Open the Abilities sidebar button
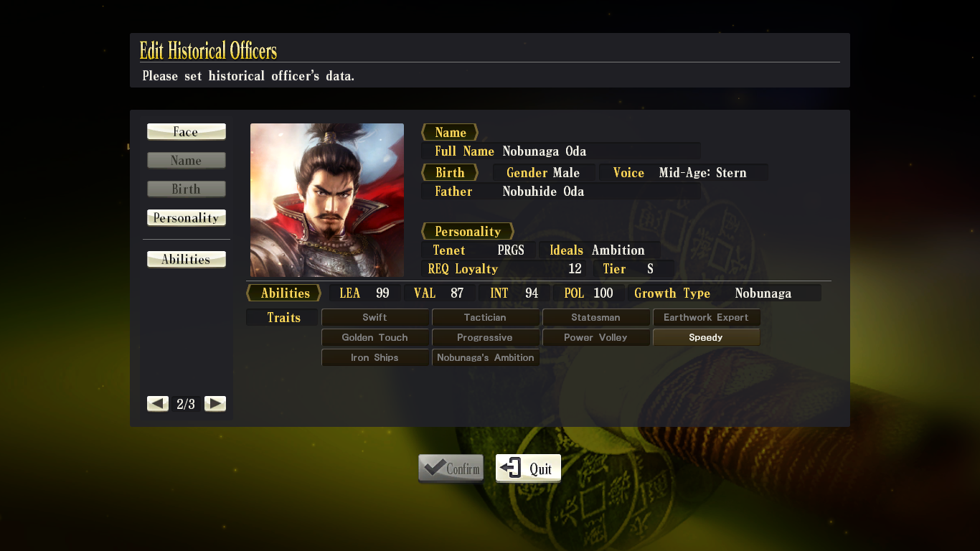 (x=187, y=260)
